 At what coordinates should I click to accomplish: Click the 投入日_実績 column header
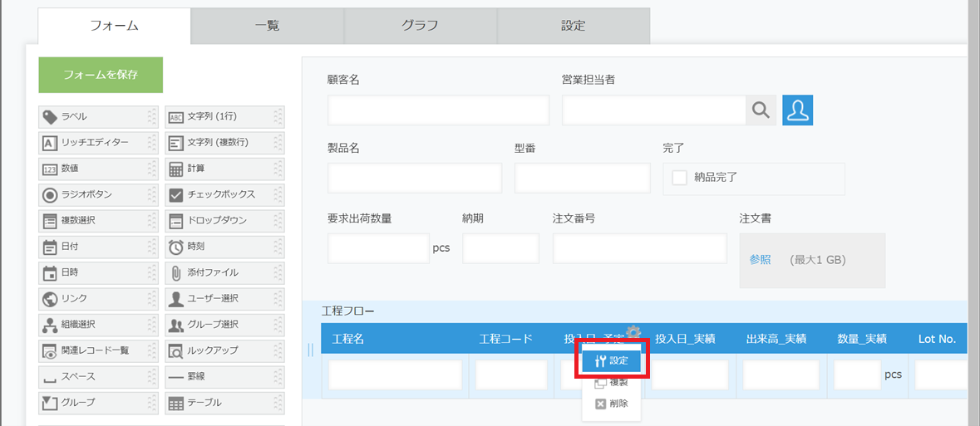(x=685, y=339)
